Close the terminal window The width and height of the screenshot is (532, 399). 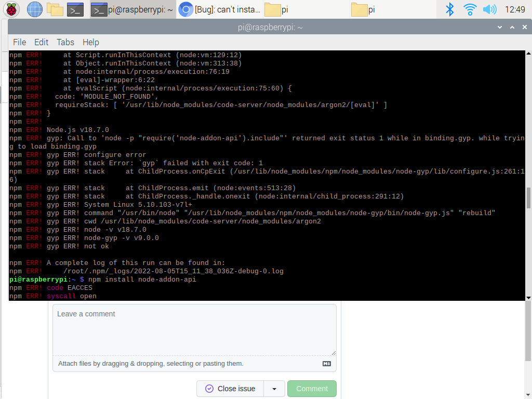[x=525, y=27]
